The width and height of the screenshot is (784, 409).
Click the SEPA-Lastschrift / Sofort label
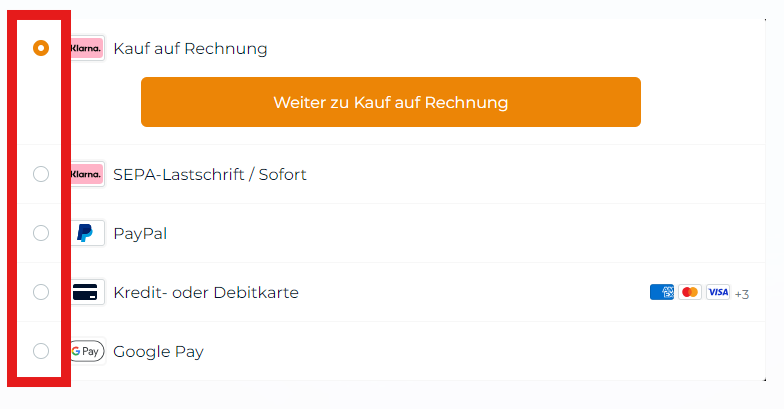[210, 174]
